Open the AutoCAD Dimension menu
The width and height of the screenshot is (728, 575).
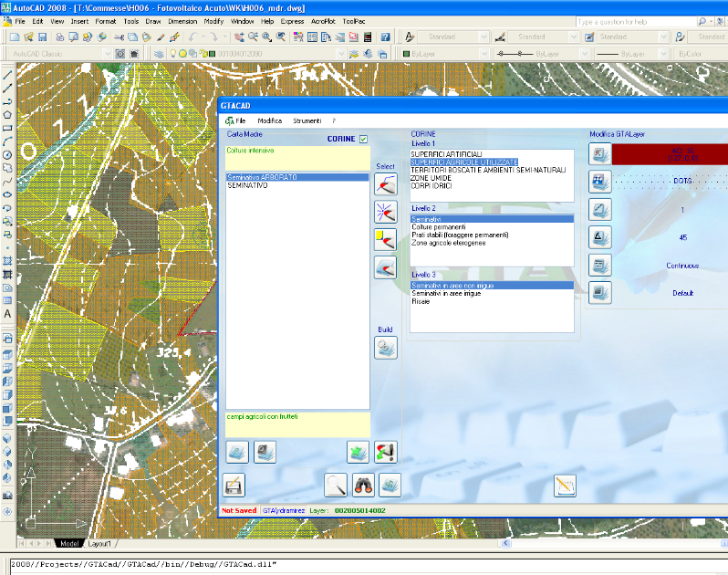point(182,21)
